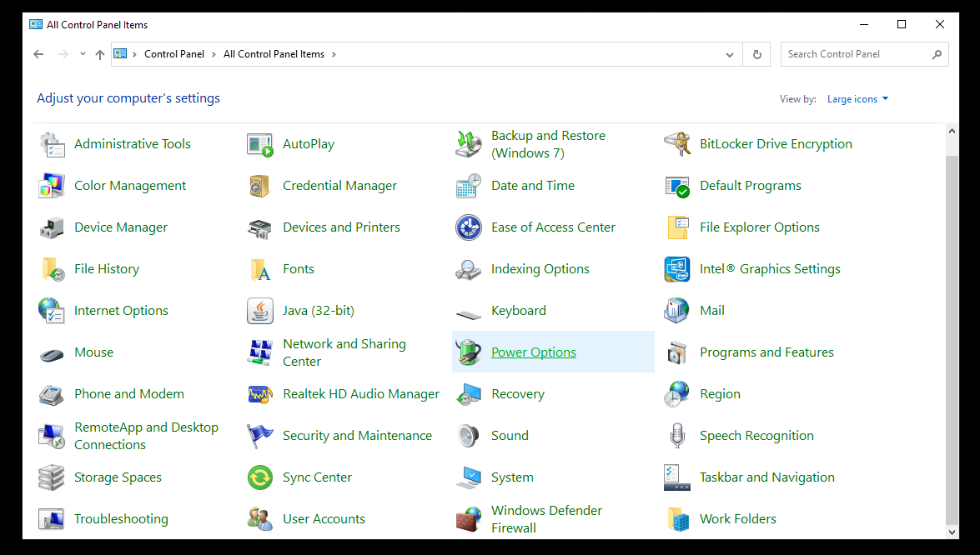The image size is (980, 555).
Task: Open the Sync Center icon
Action: point(260,477)
